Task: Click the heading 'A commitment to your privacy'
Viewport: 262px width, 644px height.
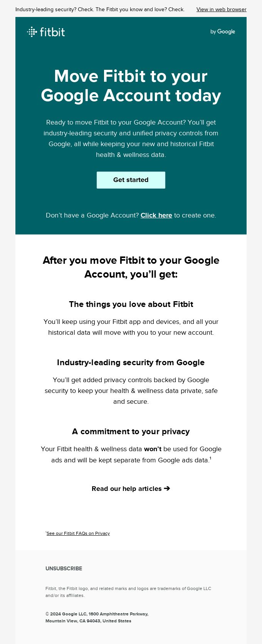Action: (131, 432)
